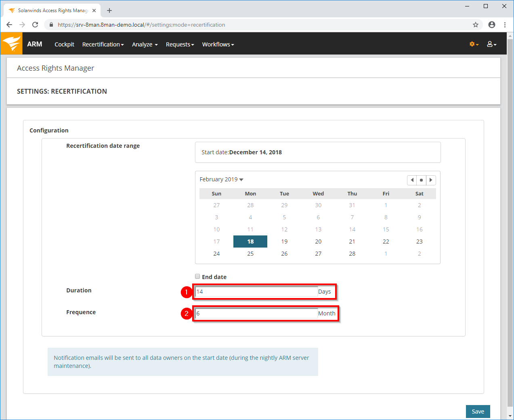Go to previous month in calendar

coord(412,180)
